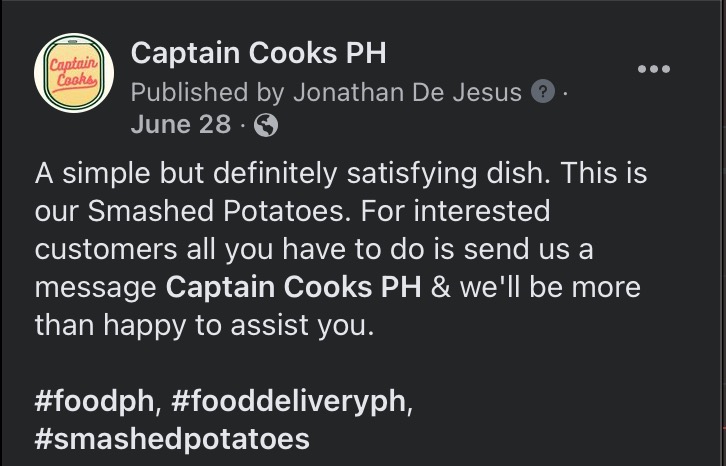Click bold Captain Cooks PH mention
Image resolution: width=726 pixels, height=466 pixels.
point(294,287)
